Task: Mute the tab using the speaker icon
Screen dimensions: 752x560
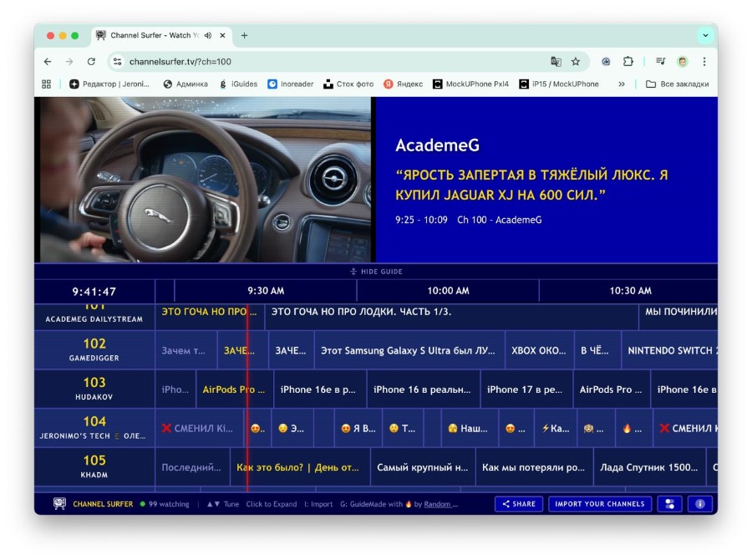Action: click(207, 36)
